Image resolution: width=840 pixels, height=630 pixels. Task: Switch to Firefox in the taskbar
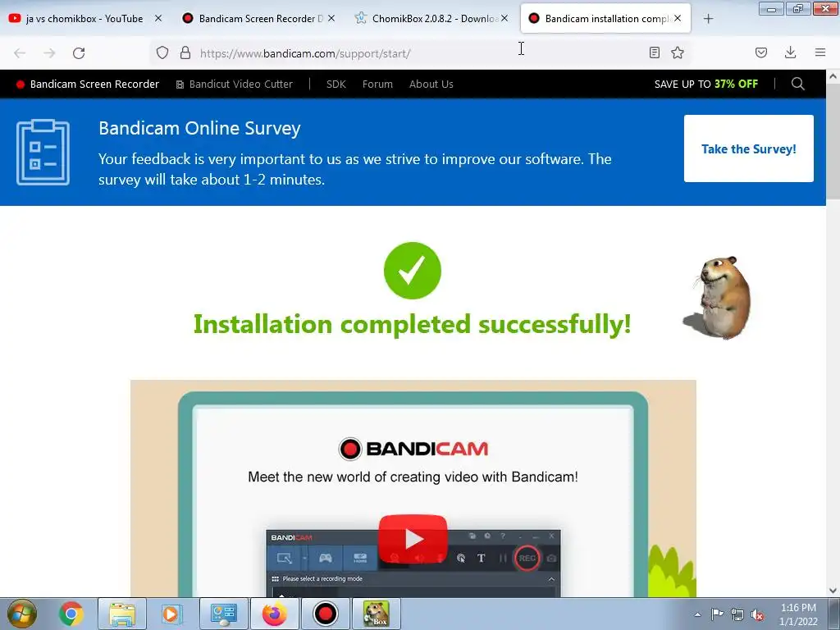[x=274, y=614]
